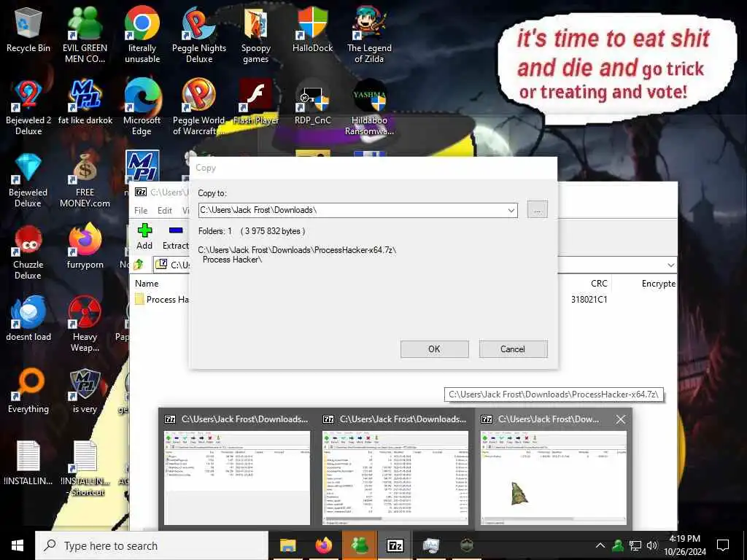Viewport: 747px width, 560px height.
Task: Open Peggle World of Warcraft shortcut
Action: click(x=198, y=108)
